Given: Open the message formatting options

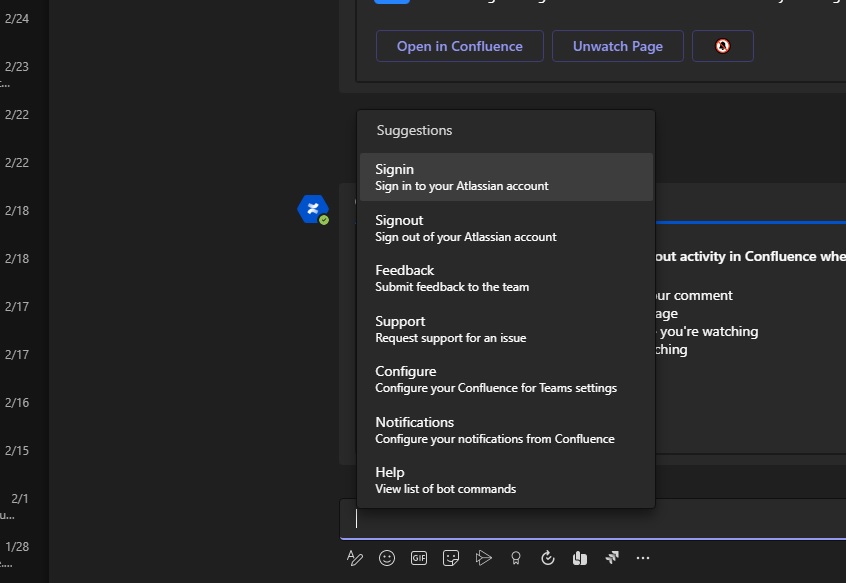Looking at the screenshot, I should [355, 558].
